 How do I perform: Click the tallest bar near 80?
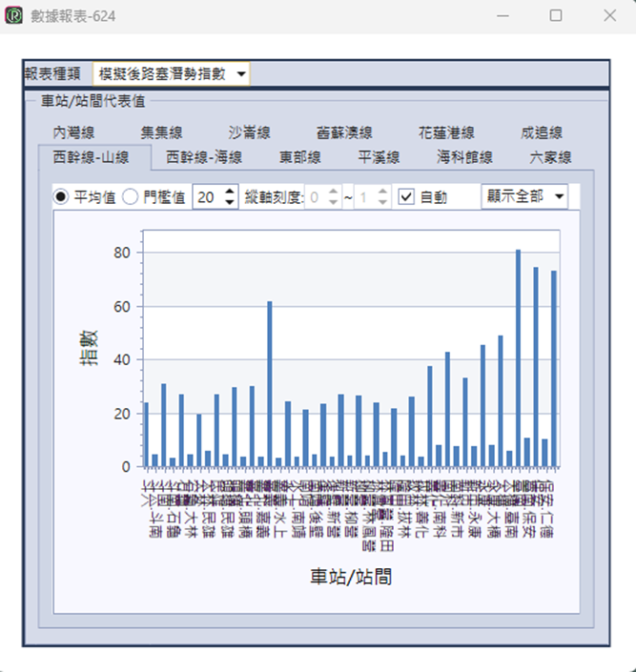[x=518, y=357]
